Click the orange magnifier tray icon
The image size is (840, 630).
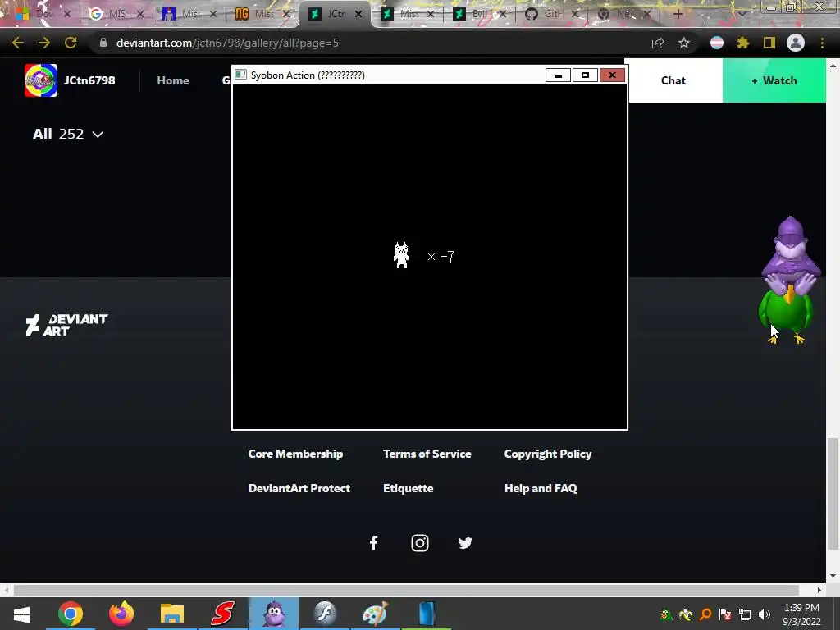pyautogui.click(x=705, y=614)
